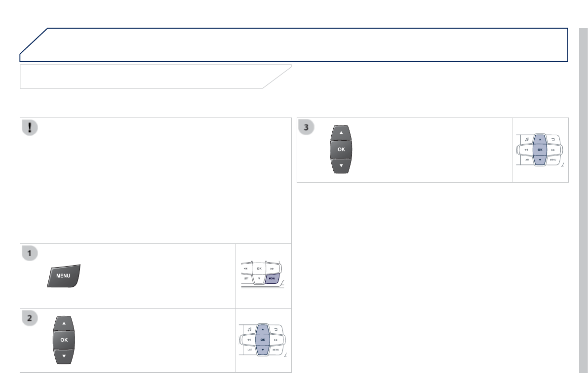Click the step 3 number badge
Image resolution: width=588 pixels, height=392 pixels.
(307, 127)
